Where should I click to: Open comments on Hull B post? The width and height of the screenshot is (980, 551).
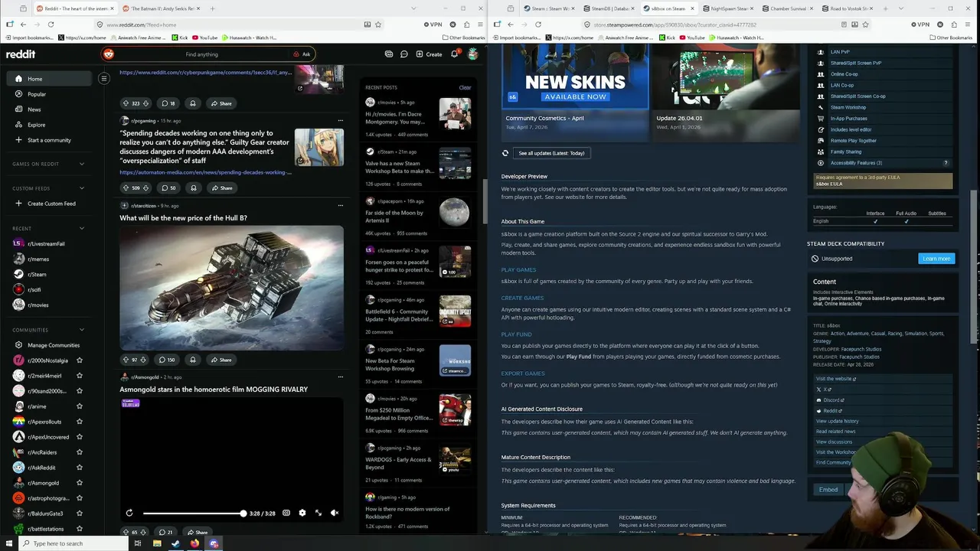(x=166, y=360)
